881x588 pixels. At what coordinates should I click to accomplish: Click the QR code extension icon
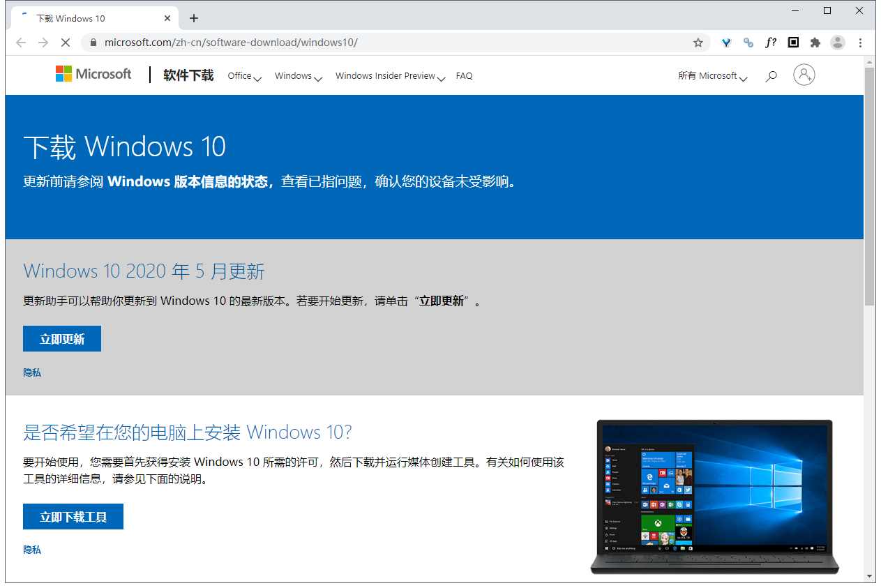(x=793, y=43)
